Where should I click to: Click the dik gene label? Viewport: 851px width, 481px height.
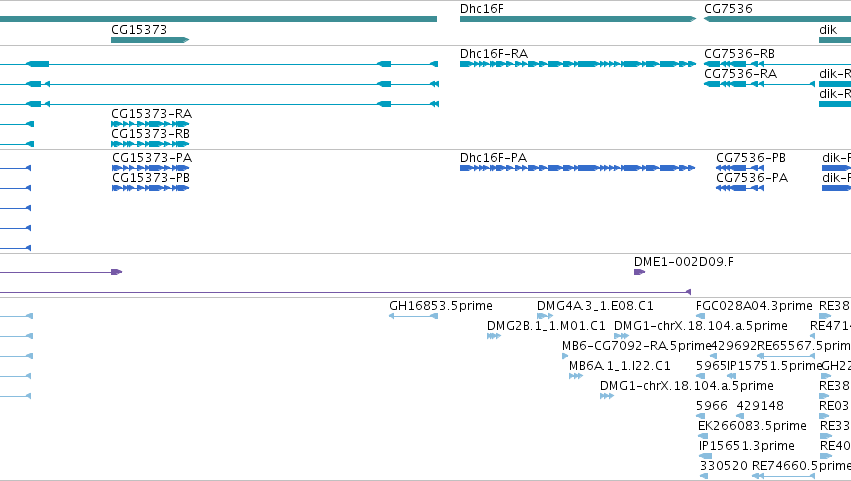[x=828, y=30]
